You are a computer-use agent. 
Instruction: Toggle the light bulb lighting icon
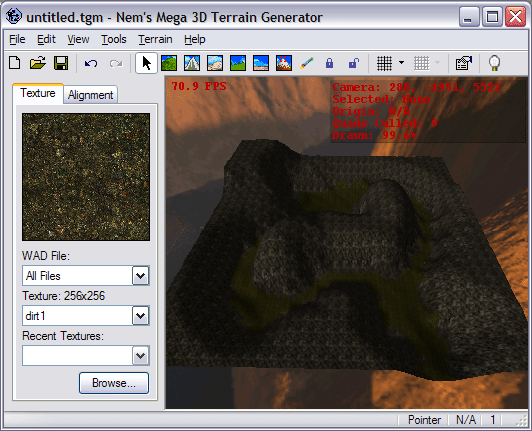(494, 63)
